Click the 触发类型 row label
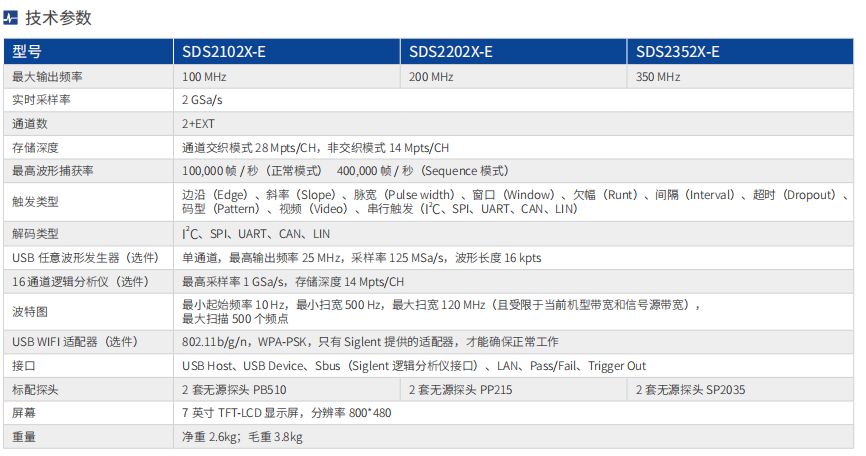Viewport: 866px width, 456px height. tap(34, 201)
